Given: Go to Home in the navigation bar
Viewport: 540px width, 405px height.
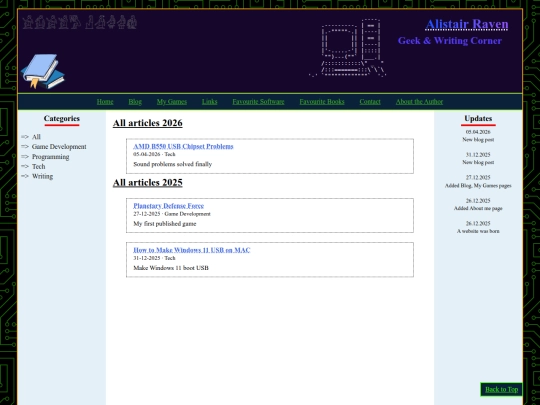Looking at the screenshot, I should click(105, 102).
